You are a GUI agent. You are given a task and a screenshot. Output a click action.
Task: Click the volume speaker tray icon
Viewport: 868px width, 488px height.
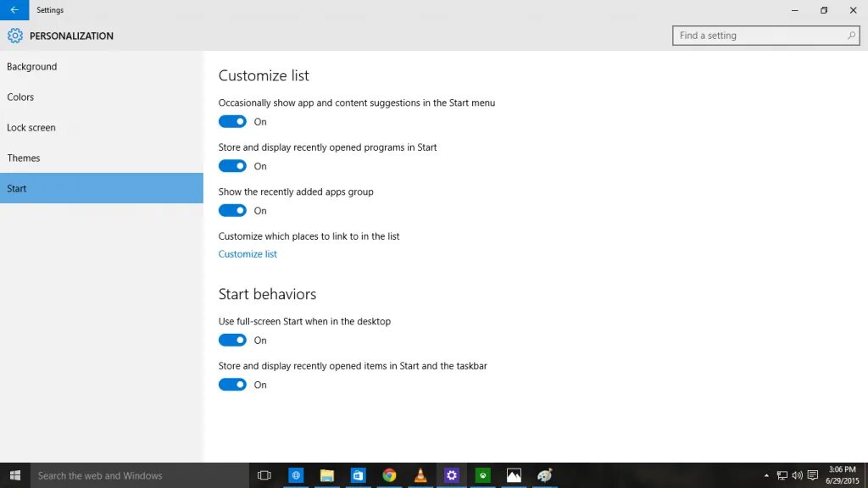(x=797, y=475)
